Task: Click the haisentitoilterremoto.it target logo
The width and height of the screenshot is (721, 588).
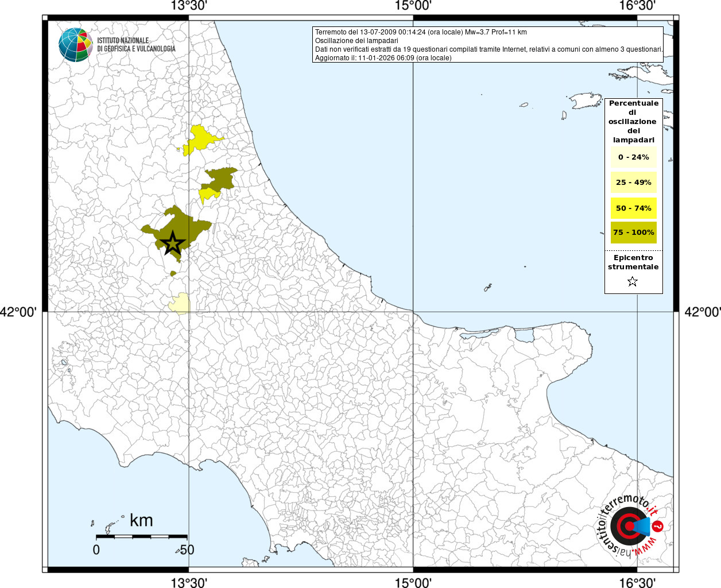Action: tap(629, 526)
